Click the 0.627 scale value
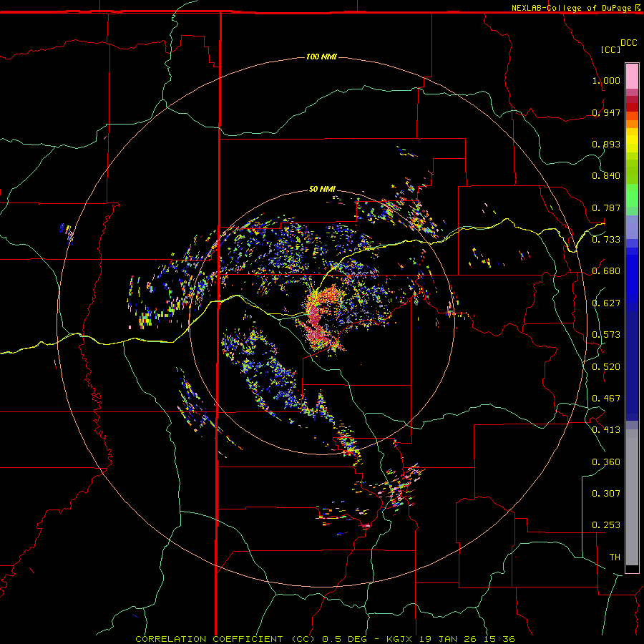Image resolution: width=644 pixels, height=644 pixels. coord(606,303)
